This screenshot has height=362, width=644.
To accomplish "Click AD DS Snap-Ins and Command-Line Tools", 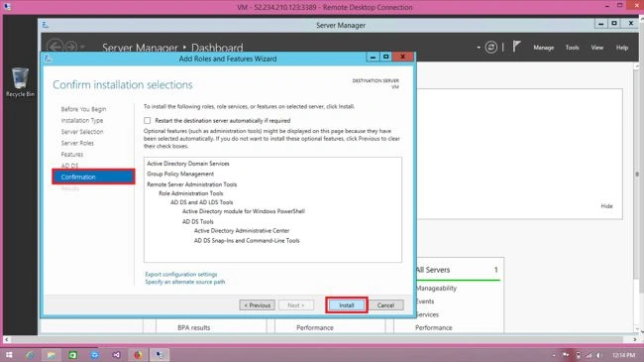I will click(x=247, y=241).
